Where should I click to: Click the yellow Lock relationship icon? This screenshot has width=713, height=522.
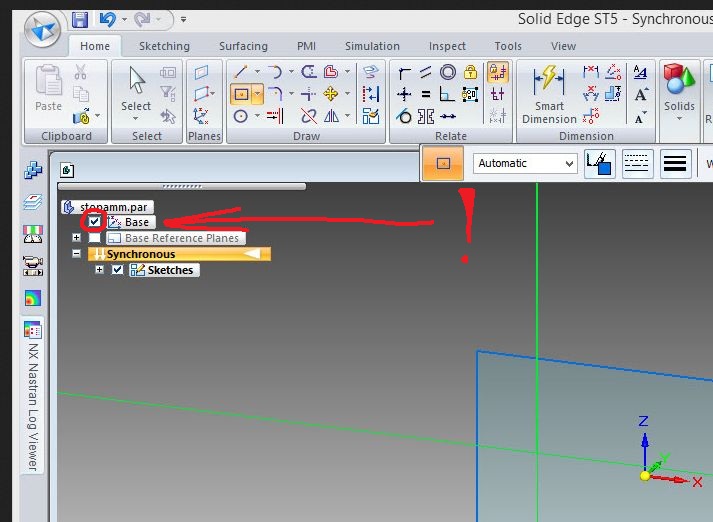[470, 72]
